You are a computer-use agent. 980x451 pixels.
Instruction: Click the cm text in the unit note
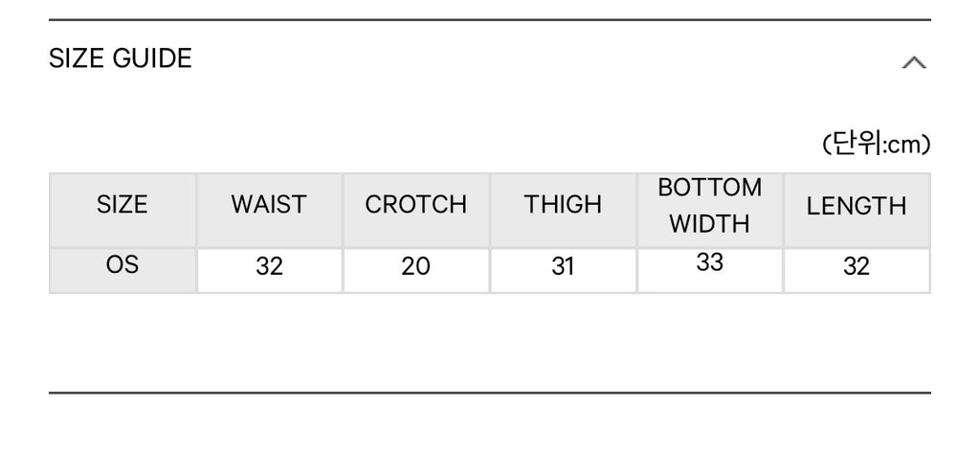(904, 146)
